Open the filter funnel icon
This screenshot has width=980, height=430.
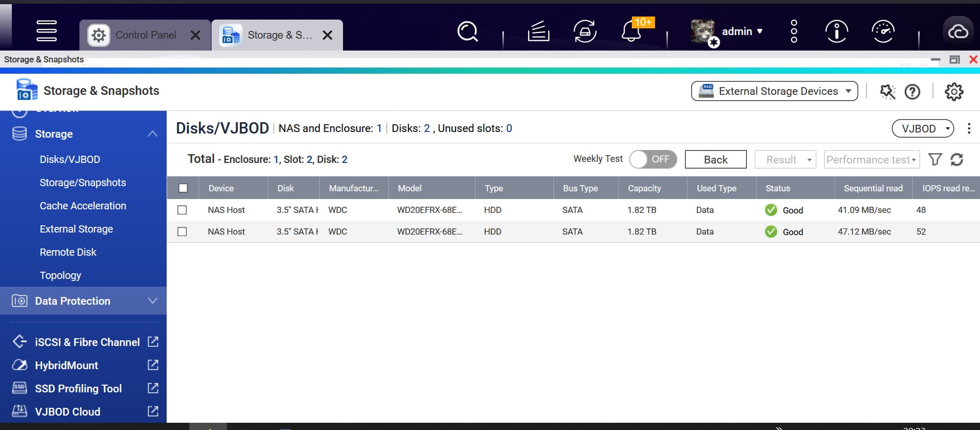pos(935,160)
